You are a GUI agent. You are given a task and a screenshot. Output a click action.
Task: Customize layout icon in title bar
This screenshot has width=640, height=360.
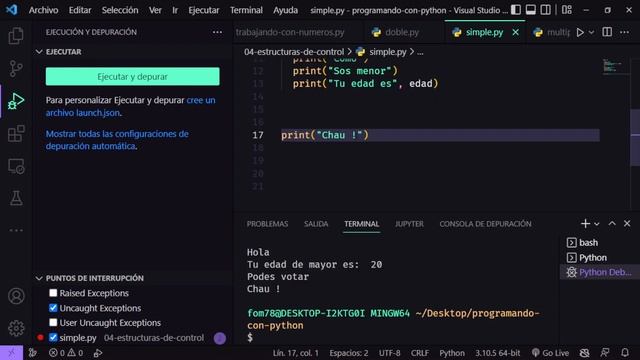click(567, 10)
